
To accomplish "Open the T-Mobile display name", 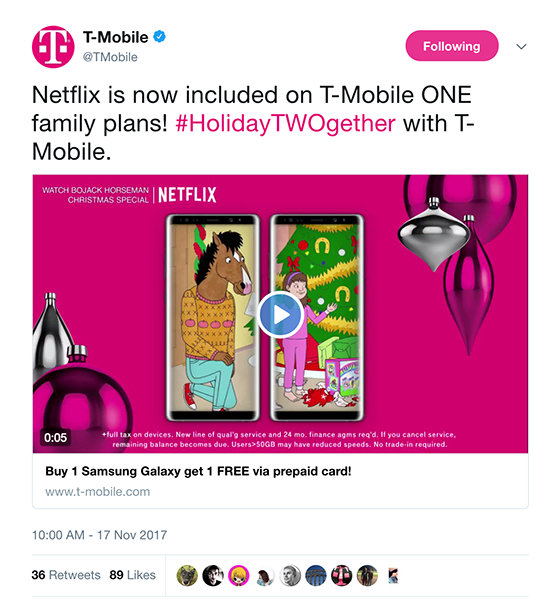I will point(116,37).
